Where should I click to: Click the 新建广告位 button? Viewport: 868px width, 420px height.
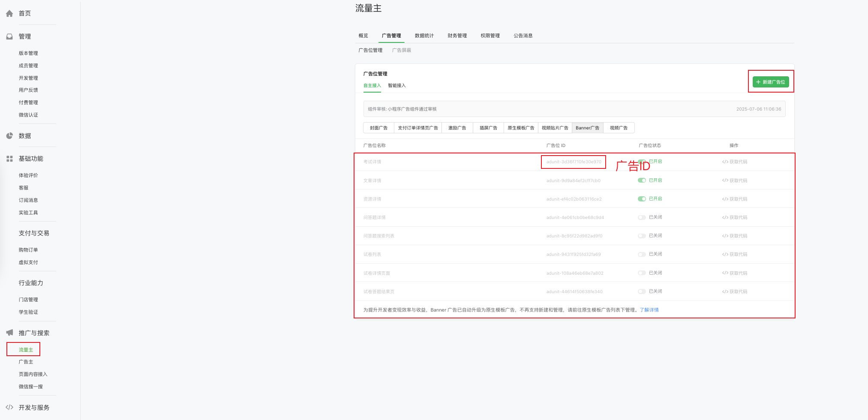pos(770,82)
